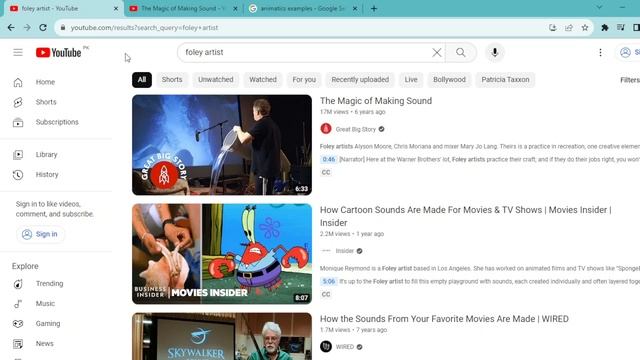Screen dimensions: 640x360
Task: Bookmark this page with star
Action: (585, 28)
